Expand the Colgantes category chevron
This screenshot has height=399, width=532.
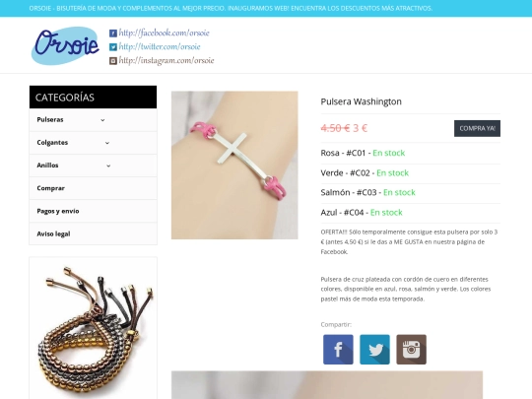[x=107, y=143]
